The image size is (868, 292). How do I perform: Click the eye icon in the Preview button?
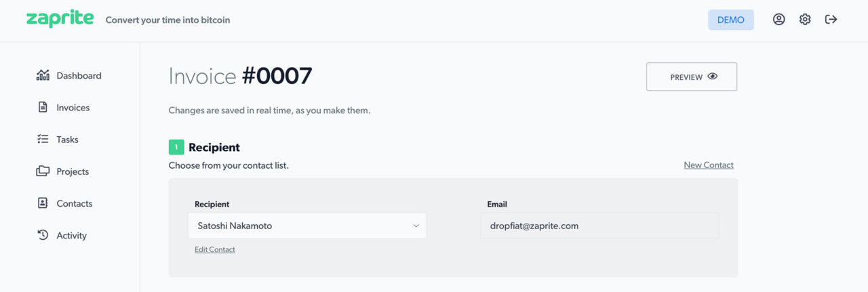712,77
